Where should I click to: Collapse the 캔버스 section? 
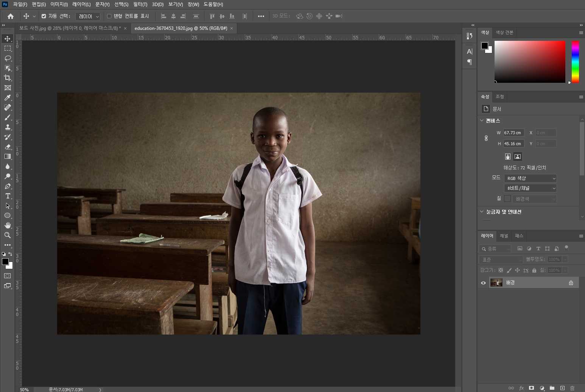click(482, 121)
